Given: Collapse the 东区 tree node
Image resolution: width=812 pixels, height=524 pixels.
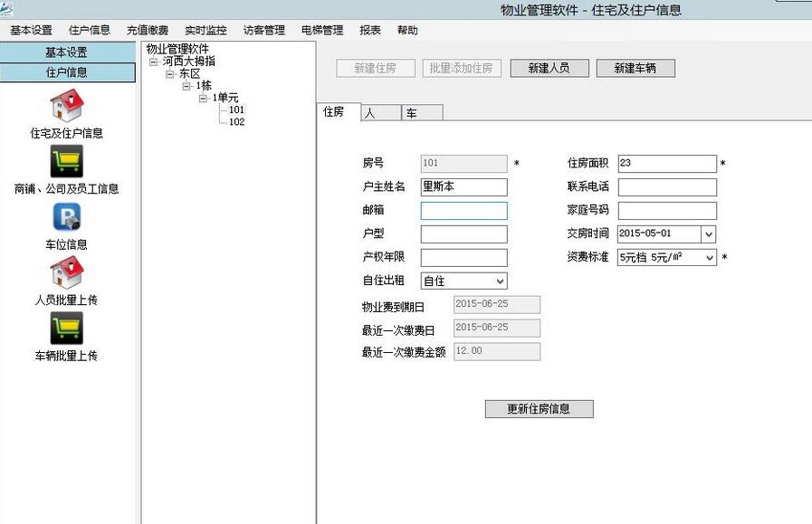Looking at the screenshot, I should pos(168,75).
